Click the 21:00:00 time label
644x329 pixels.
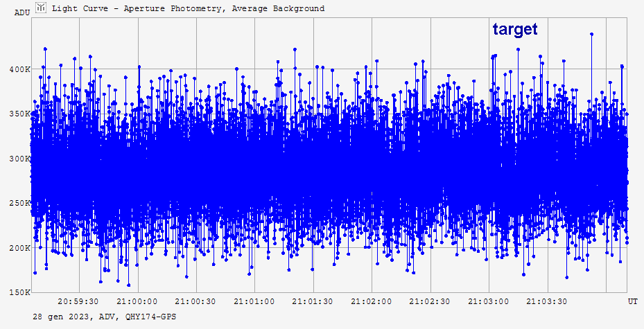coord(137,301)
